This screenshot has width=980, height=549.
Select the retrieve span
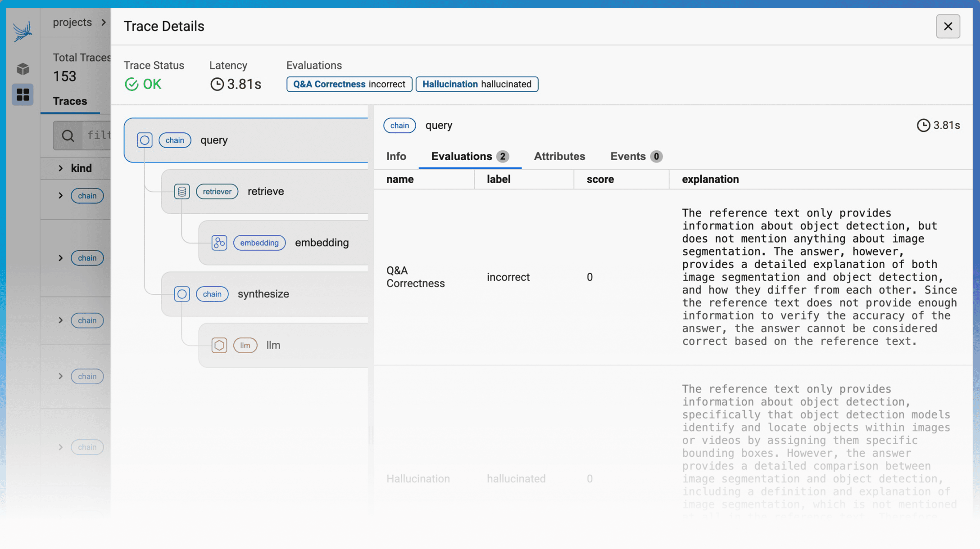(265, 191)
